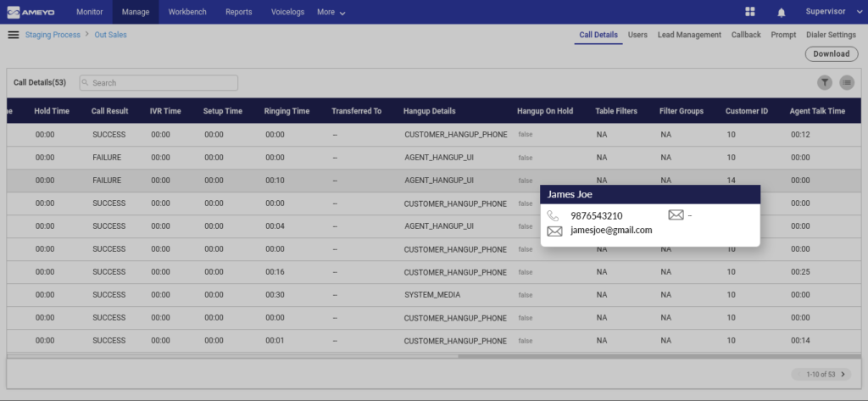Select Ringing Time 00:01 cell
868x401 pixels.
click(275, 341)
